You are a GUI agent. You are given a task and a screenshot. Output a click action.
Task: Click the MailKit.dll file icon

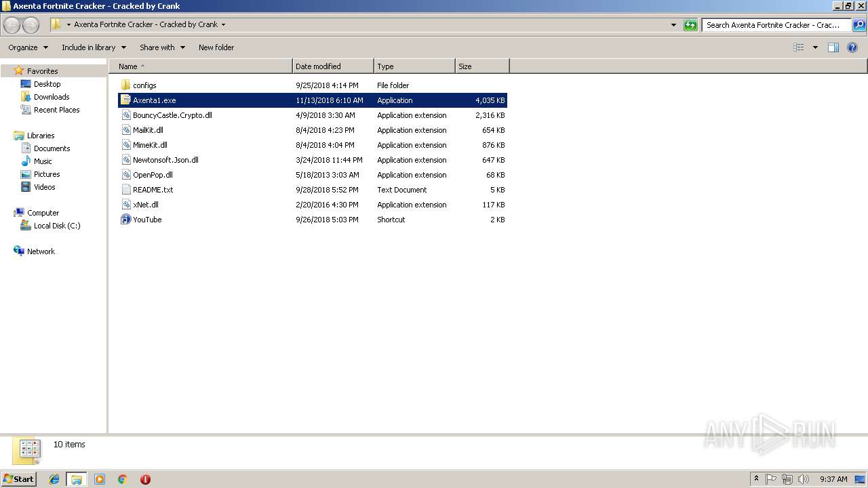click(125, 130)
